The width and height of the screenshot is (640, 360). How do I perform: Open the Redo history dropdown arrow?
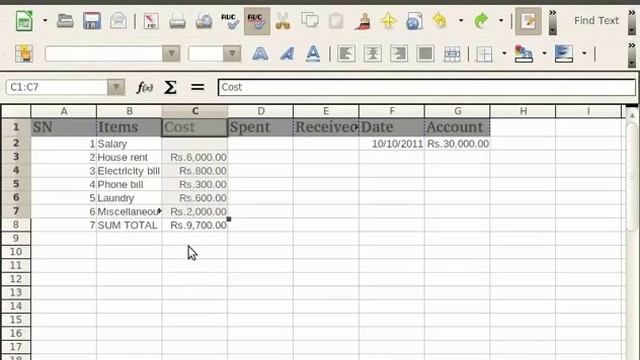tap(501, 20)
